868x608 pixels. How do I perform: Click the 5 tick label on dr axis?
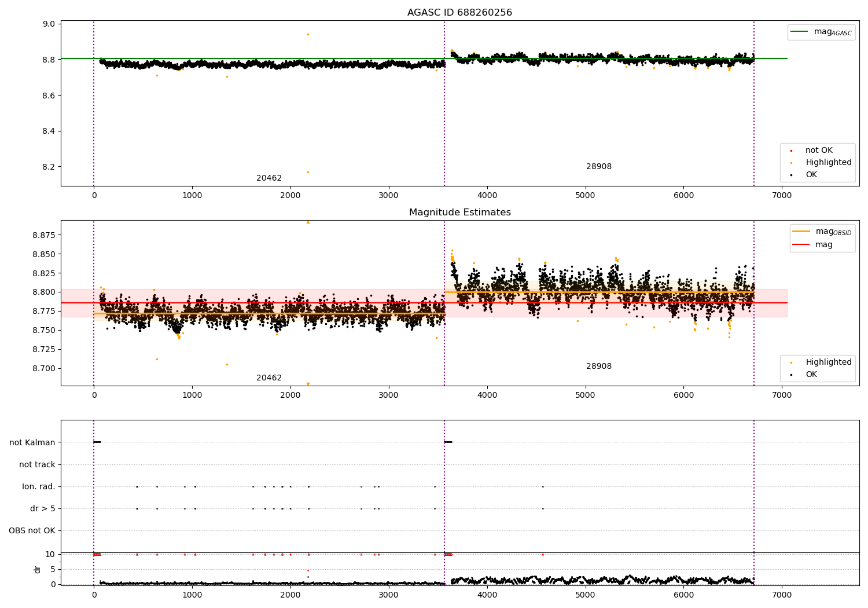pyautogui.click(x=53, y=569)
